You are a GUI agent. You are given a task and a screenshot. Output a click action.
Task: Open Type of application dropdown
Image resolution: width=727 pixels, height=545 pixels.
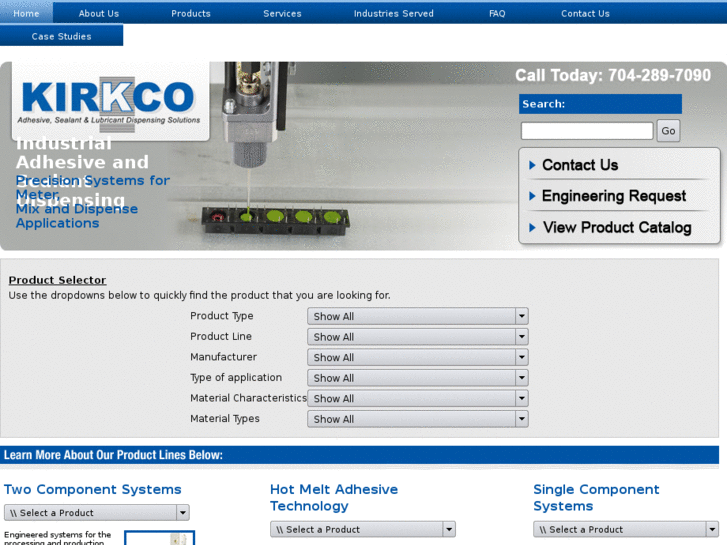(x=418, y=378)
